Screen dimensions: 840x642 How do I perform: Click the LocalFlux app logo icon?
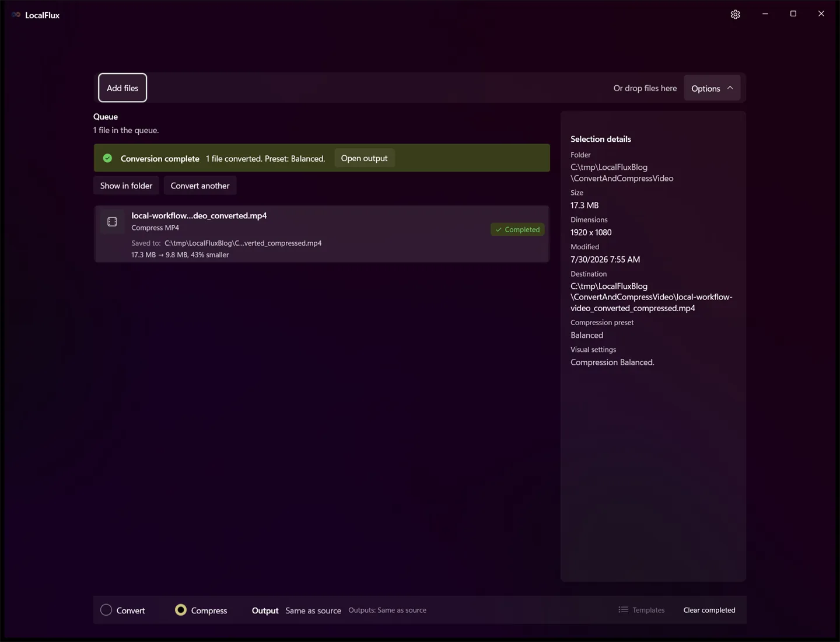click(x=16, y=15)
